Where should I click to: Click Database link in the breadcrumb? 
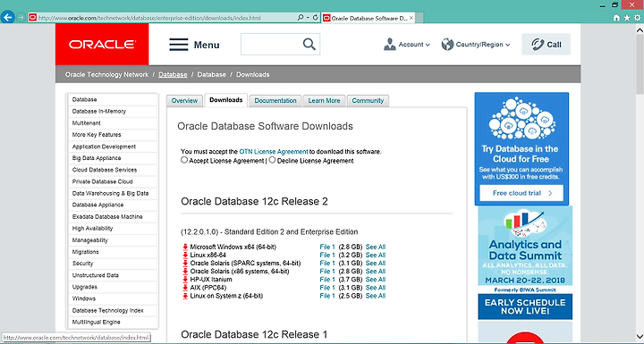[173, 75]
